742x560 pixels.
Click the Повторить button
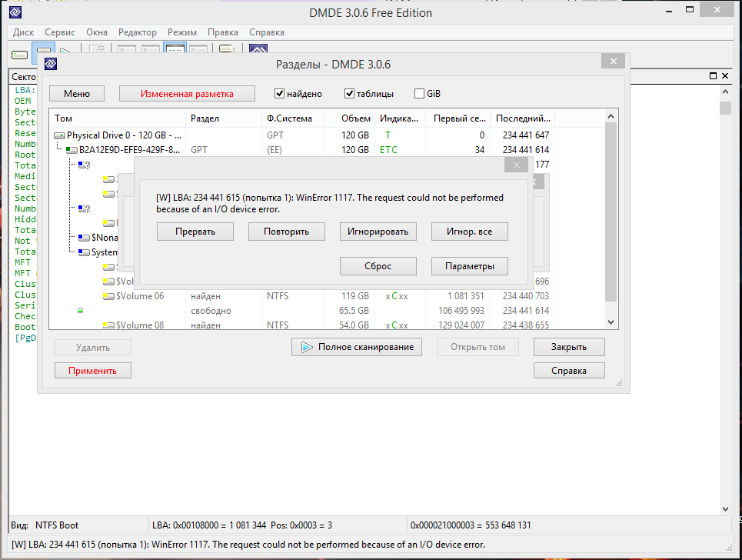[x=286, y=232]
